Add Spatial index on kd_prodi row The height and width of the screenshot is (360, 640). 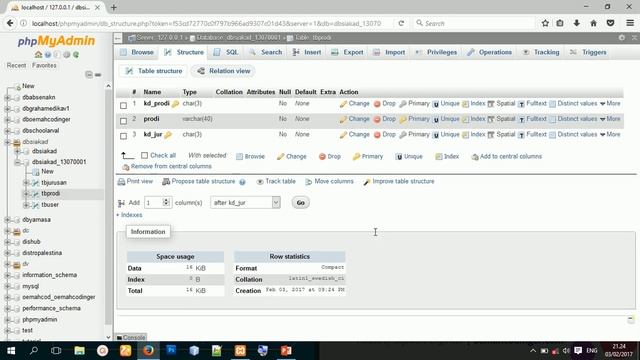(x=501, y=104)
